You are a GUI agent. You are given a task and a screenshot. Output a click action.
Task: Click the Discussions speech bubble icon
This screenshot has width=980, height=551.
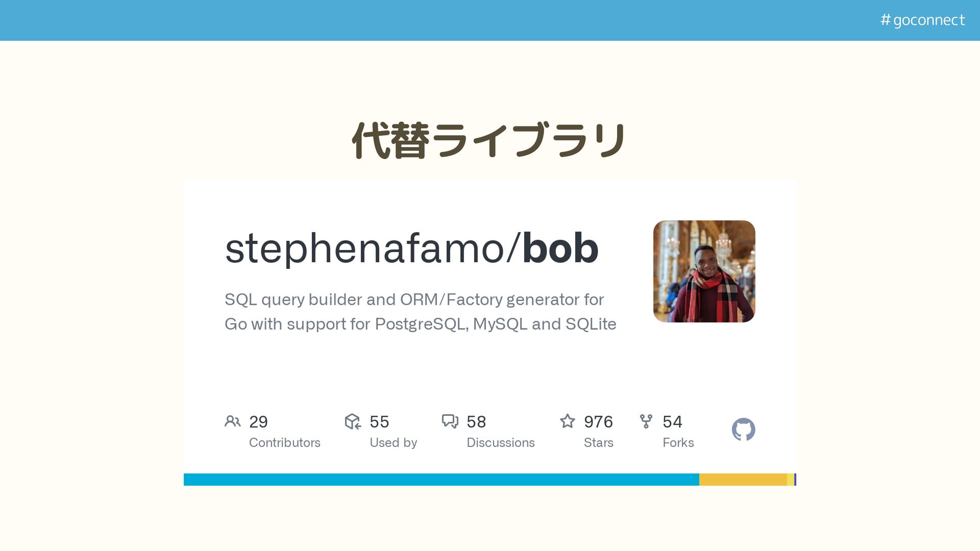pos(450,421)
